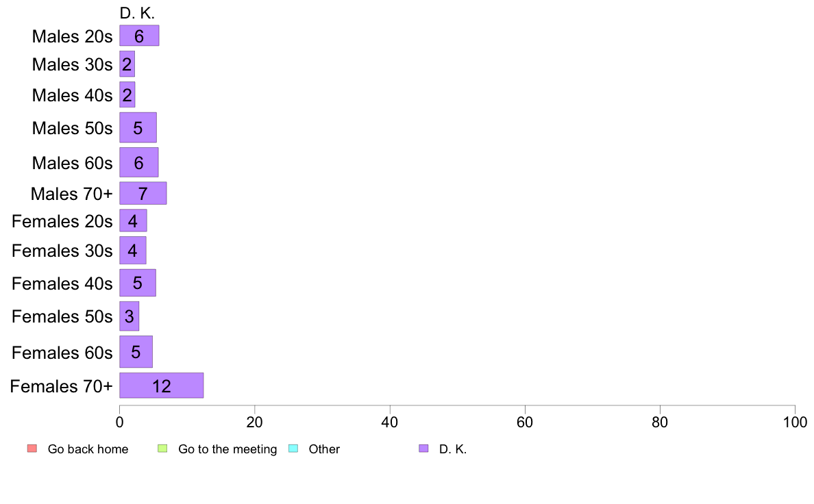Click the Females 60s row label
The width and height of the screenshot is (814, 504).
pos(62,353)
